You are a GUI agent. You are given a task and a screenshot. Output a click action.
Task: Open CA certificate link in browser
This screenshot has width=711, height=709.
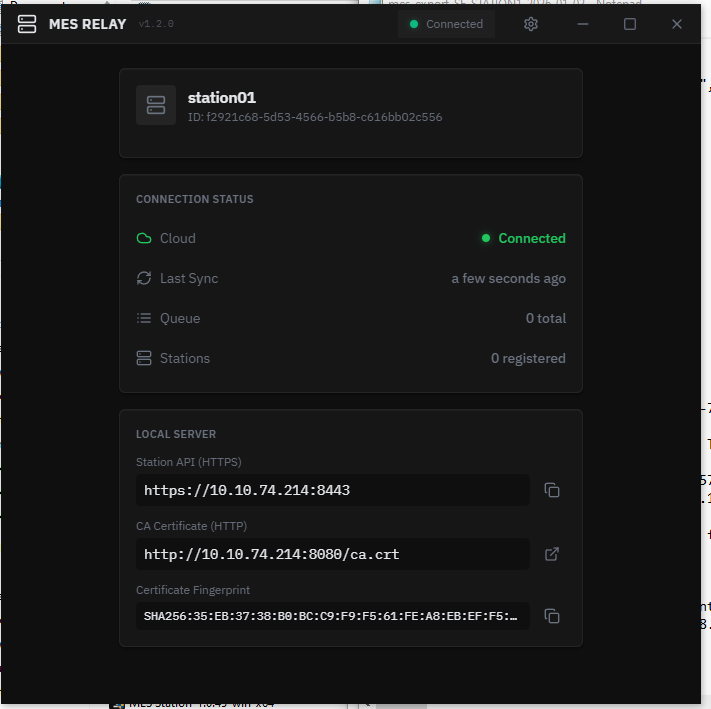point(551,554)
